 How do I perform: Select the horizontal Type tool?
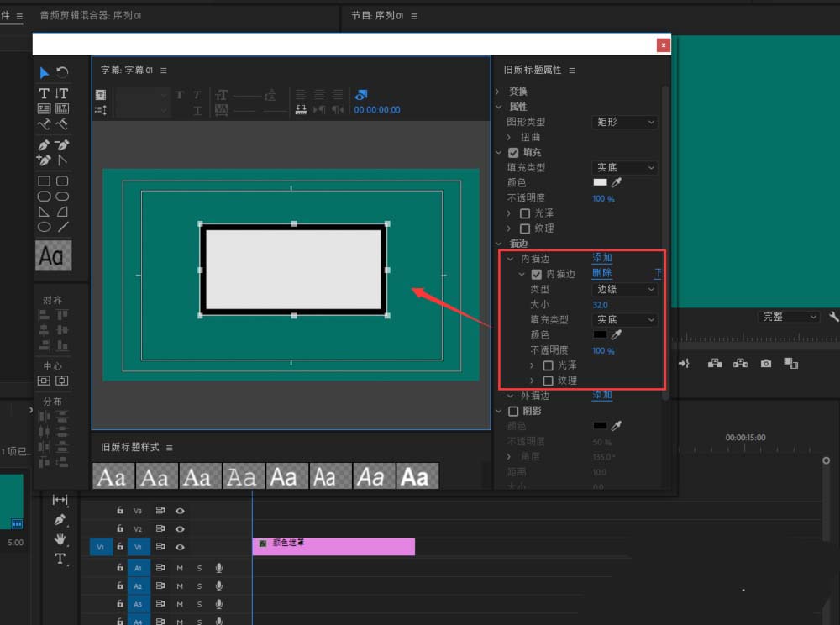[x=45, y=93]
